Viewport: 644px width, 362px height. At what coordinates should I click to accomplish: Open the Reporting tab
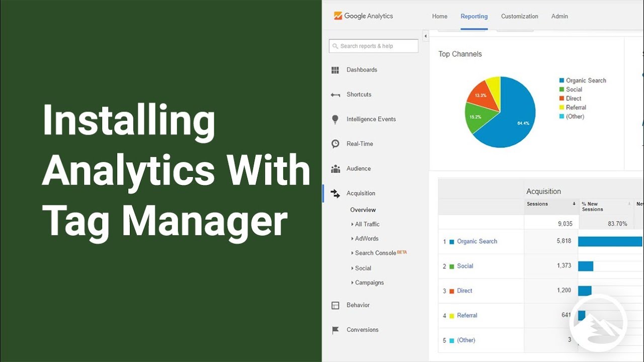pos(474,16)
